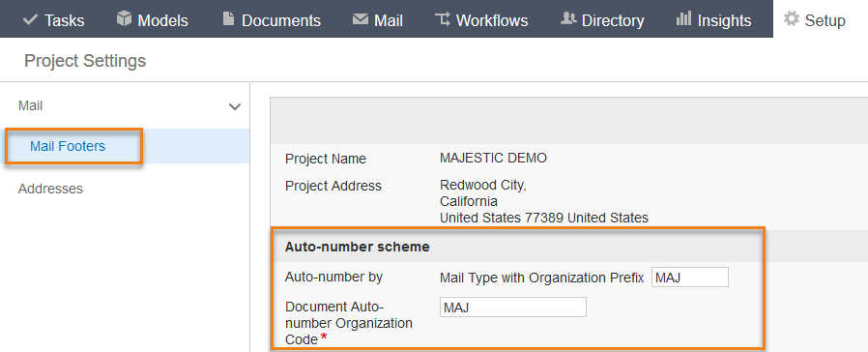Open the Addresses section in the sidebar
Screen dimensions: 868x352
click(50, 189)
